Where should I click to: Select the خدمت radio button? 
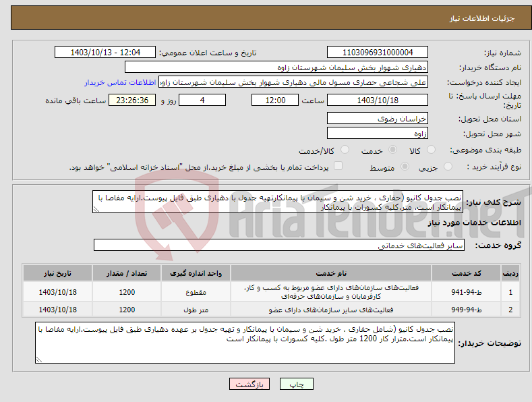pos(392,149)
